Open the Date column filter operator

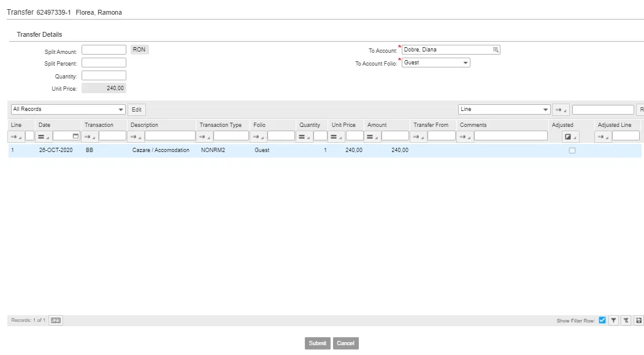[x=44, y=137]
